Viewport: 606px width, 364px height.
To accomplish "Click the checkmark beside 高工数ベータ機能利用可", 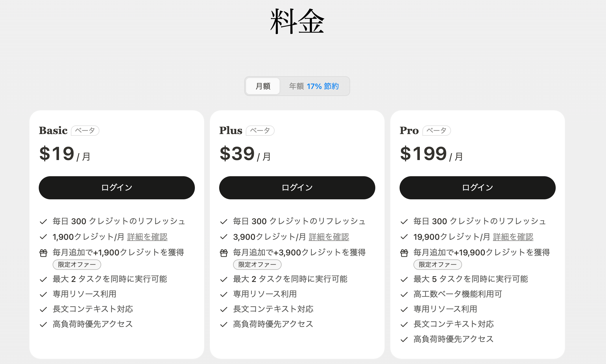I will click(x=404, y=294).
